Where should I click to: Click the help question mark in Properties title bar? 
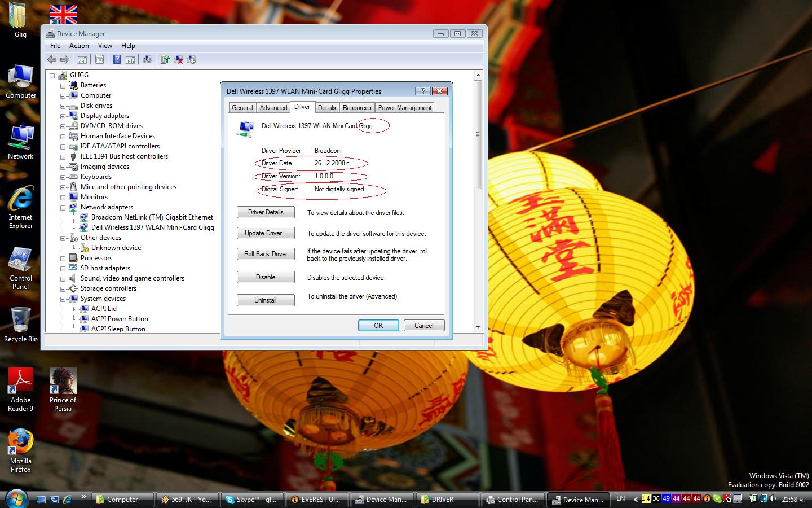[423, 91]
